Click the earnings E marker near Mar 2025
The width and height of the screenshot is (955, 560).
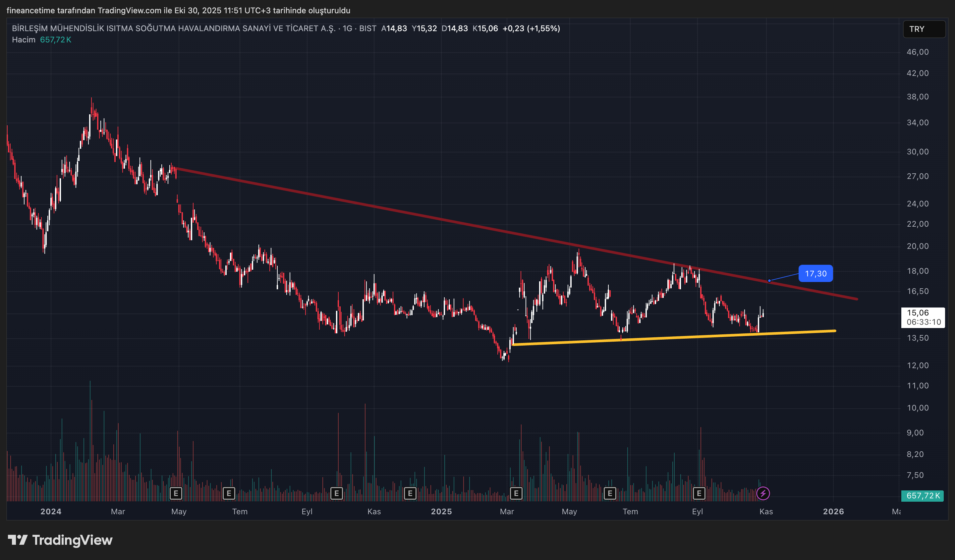click(516, 493)
